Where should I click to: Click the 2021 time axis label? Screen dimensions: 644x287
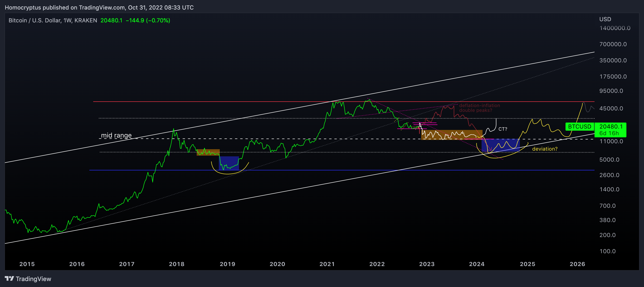click(x=327, y=264)
